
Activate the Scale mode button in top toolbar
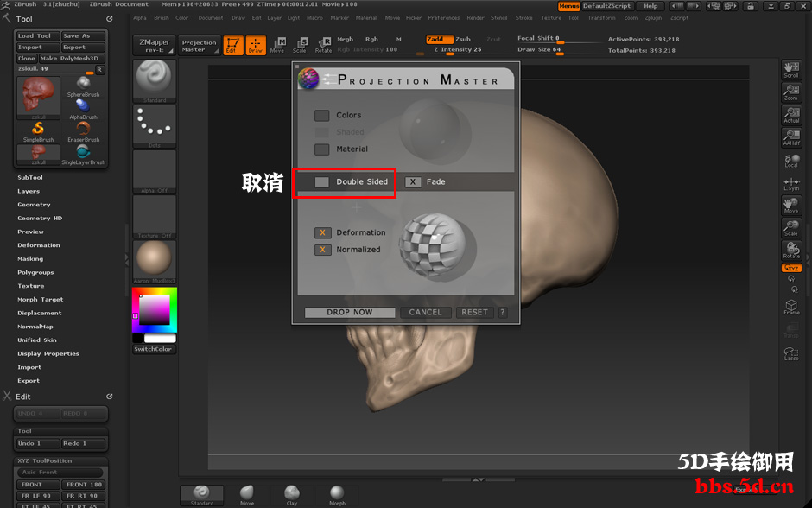coord(301,45)
